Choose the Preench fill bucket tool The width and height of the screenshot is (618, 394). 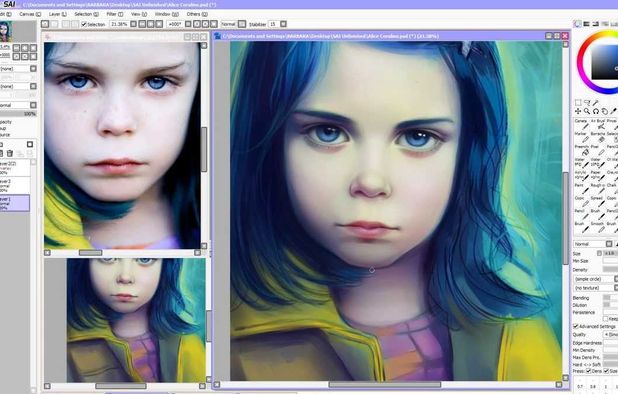pyautogui.click(x=582, y=150)
